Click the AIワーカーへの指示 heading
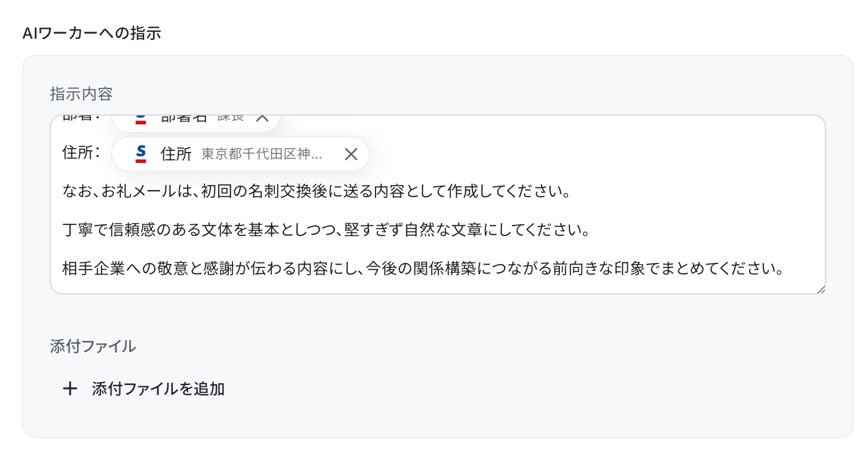Image resolution: width=868 pixels, height=453 pixels. [x=92, y=33]
